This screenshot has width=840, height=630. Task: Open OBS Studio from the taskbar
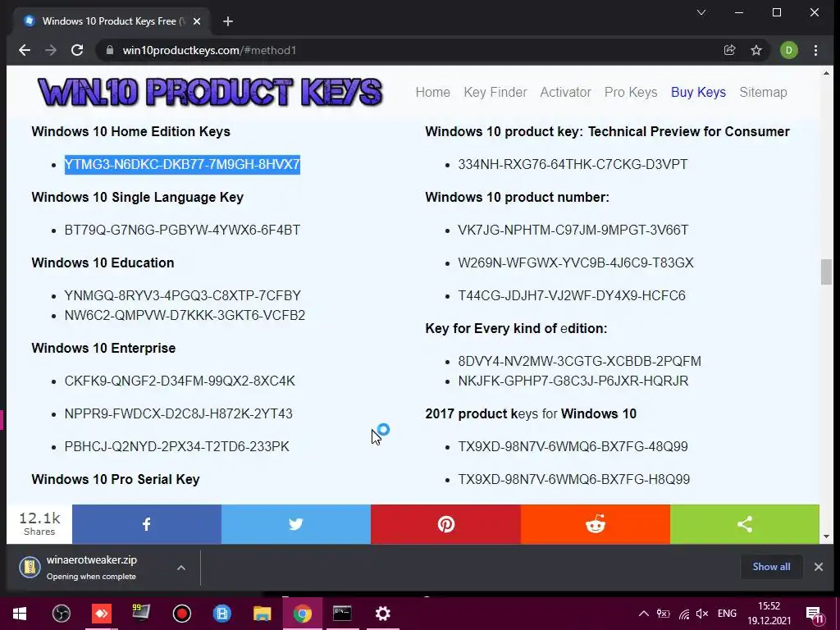[62, 614]
